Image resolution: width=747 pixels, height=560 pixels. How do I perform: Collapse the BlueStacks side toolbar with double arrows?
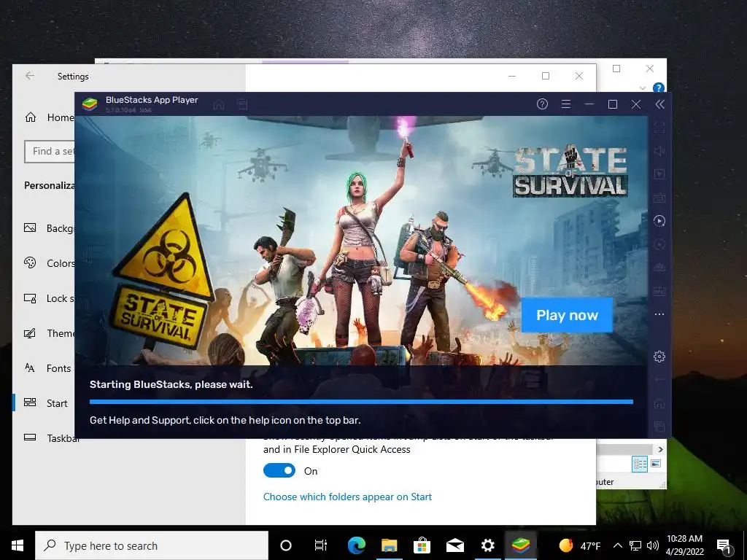659,104
